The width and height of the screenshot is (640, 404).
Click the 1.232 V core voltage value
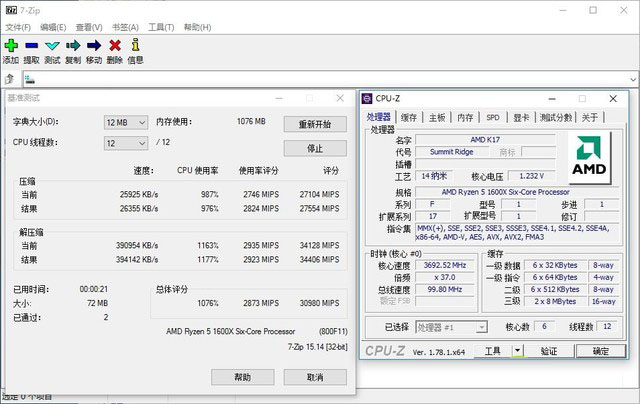click(x=531, y=176)
